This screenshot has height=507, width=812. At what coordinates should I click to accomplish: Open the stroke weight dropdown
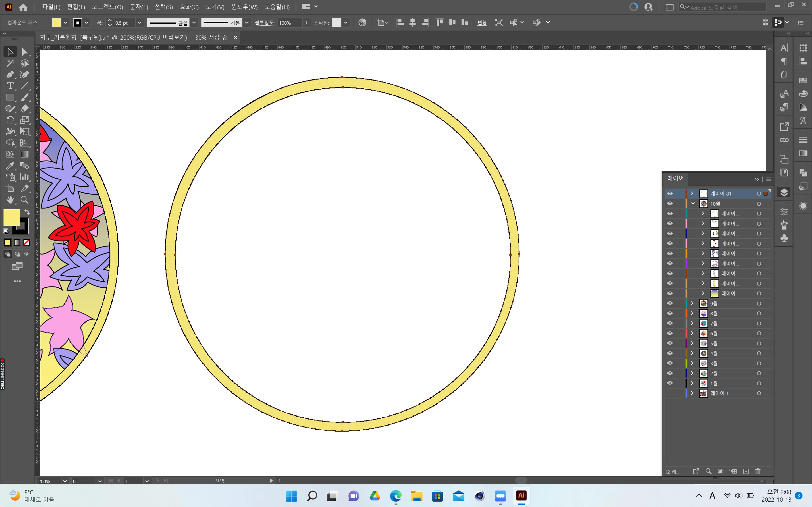[x=139, y=23]
